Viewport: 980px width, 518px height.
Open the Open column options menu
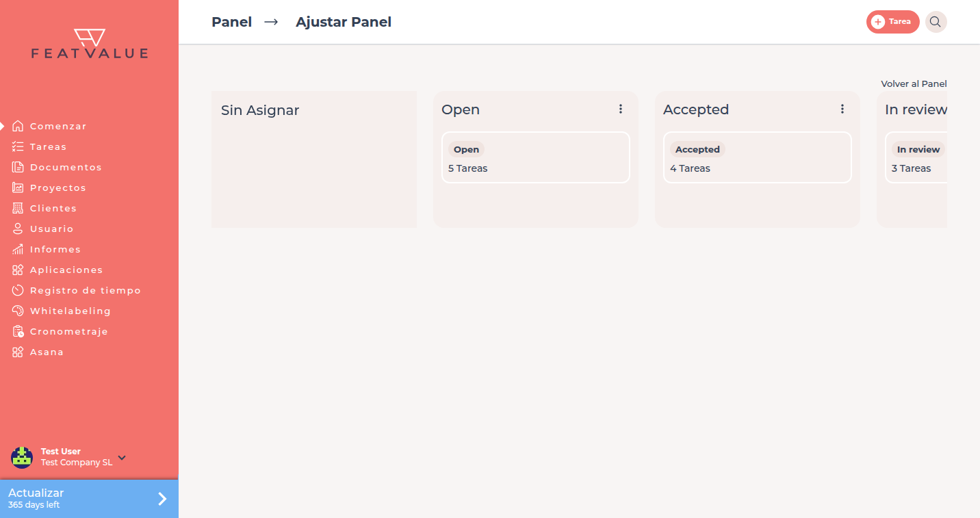point(621,109)
